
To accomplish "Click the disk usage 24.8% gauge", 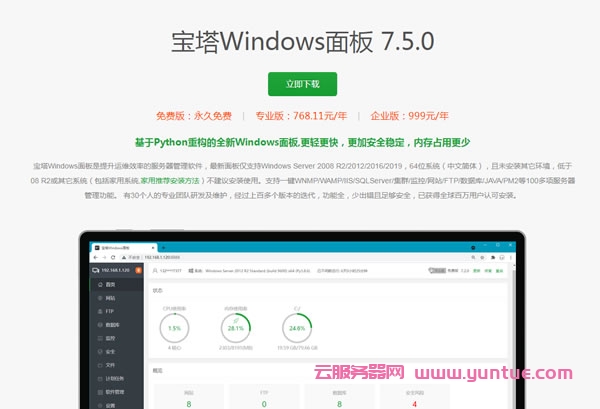I will click(x=297, y=327).
